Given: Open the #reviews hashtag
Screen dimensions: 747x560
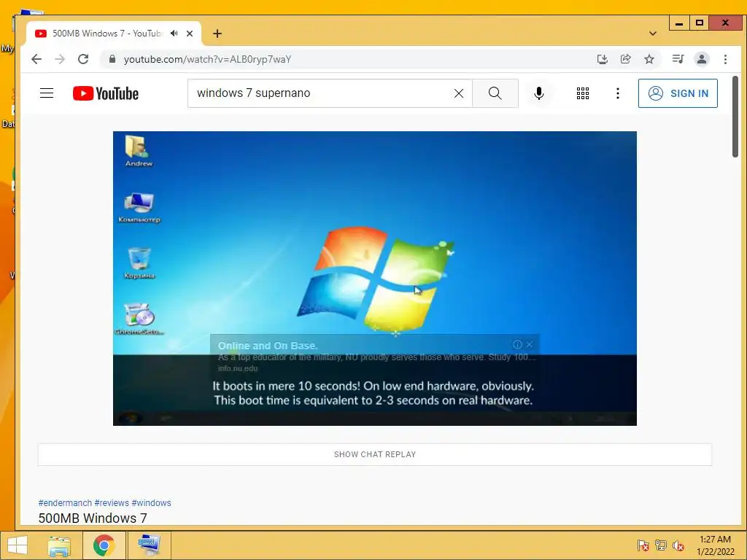Looking at the screenshot, I should tap(112, 503).
